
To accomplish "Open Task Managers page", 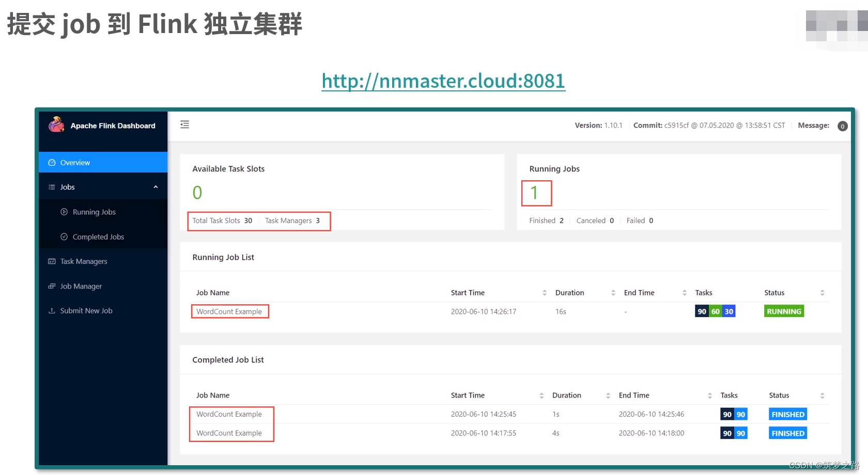I will 103,261.
